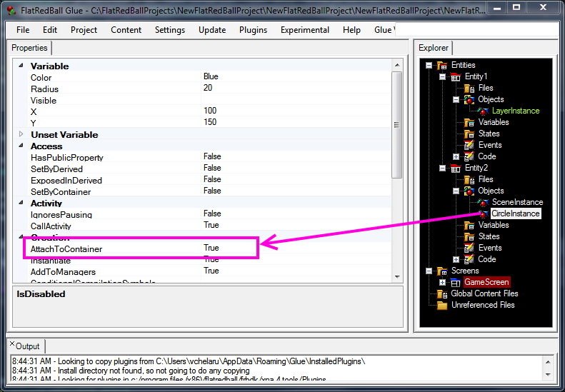Expand the Unset Variable category
The width and height of the screenshot is (565, 392).
pos(21,134)
